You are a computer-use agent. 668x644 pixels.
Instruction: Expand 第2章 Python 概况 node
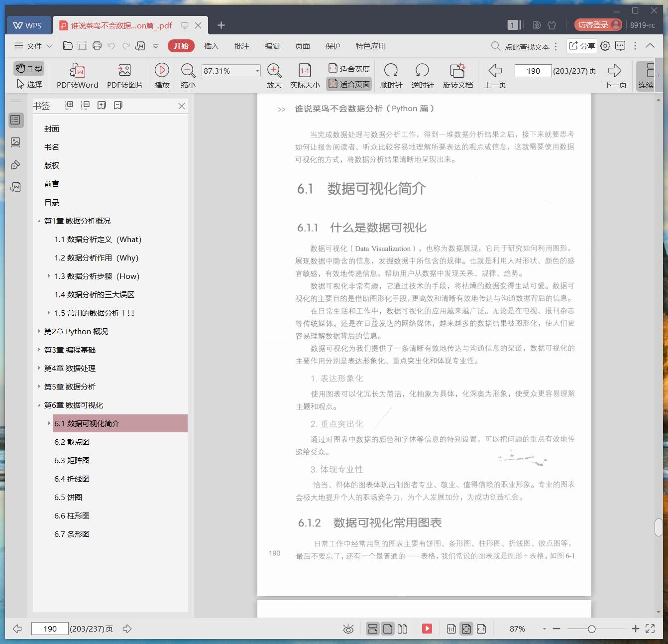39,331
